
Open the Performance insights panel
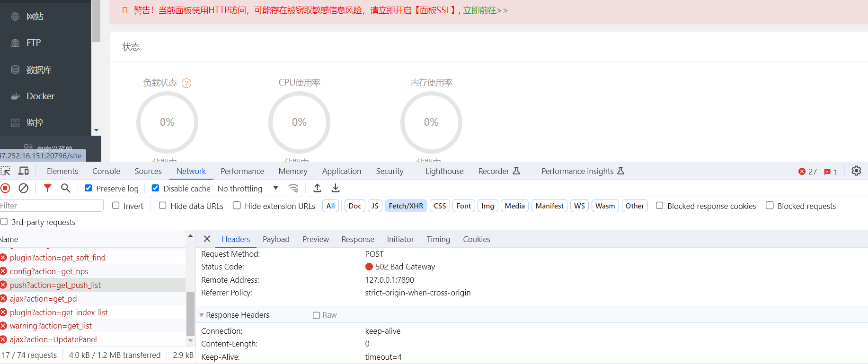coord(583,171)
